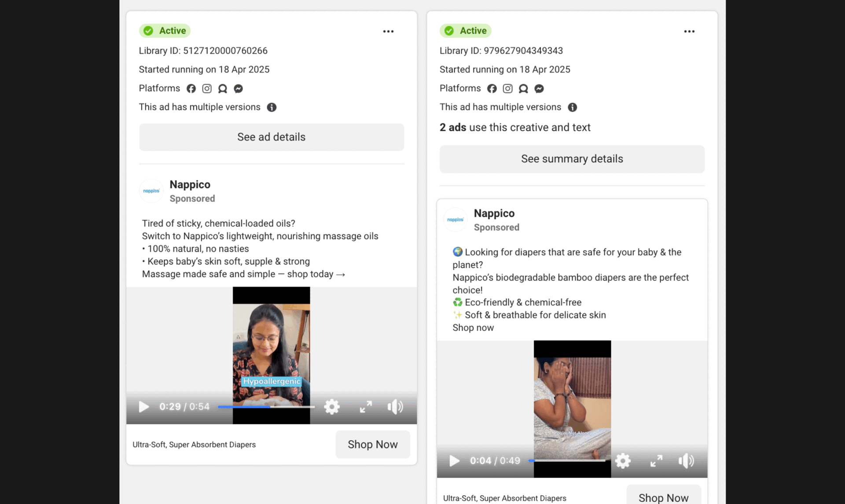Click Messenger platform icon in left ad card

tap(239, 88)
